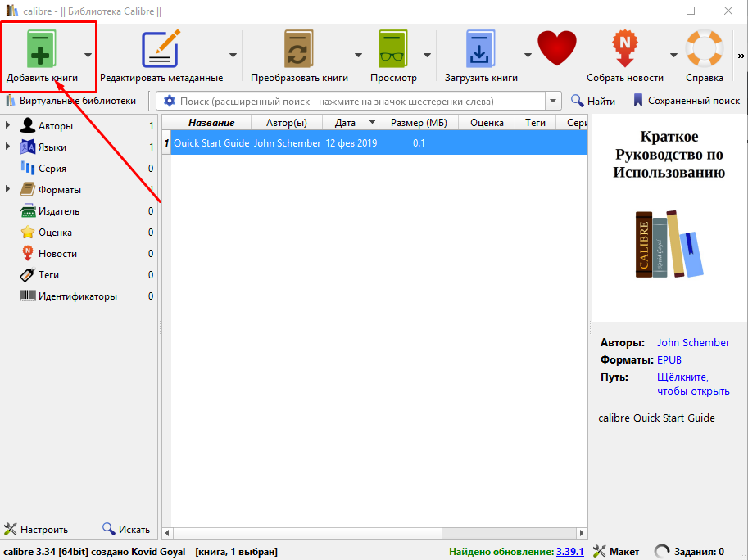The height and width of the screenshot is (560, 748).
Task: Click the Оценка star icon
Action: [x=28, y=232]
